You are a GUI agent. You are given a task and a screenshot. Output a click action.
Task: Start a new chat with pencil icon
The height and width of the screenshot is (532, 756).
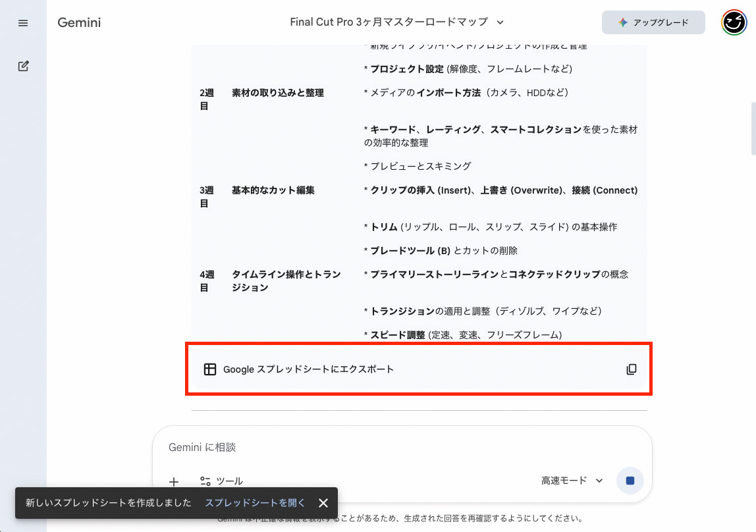tap(23, 66)
